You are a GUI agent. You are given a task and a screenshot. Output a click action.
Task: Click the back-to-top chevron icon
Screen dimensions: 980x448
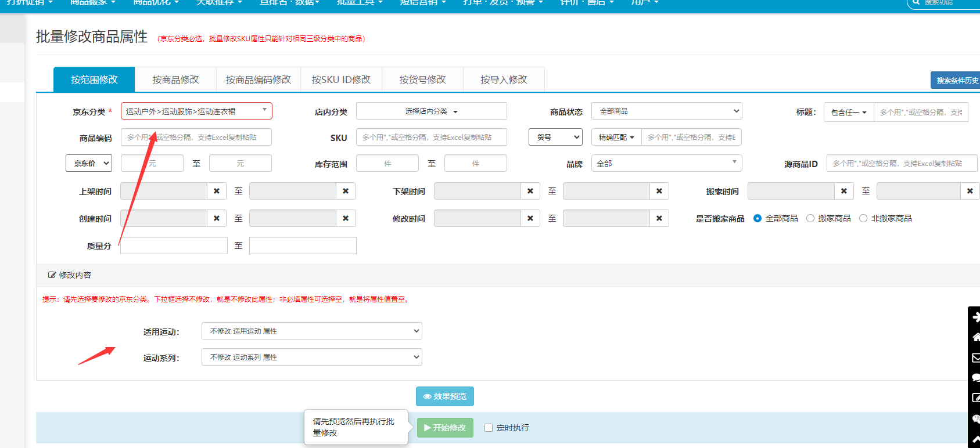coord(975,439)
